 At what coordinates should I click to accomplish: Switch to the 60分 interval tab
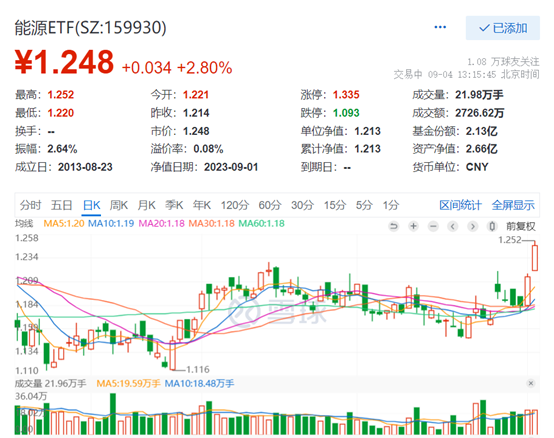click(x=270, y=205)
